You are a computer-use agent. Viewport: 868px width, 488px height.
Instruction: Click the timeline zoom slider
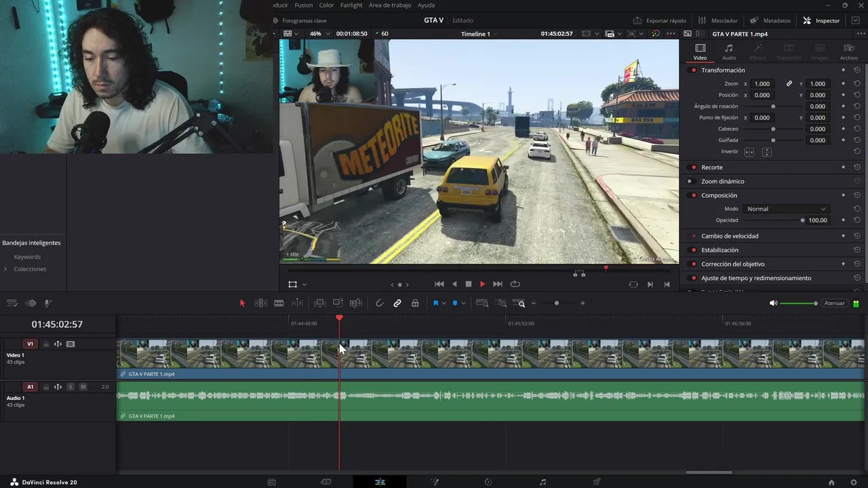coord(557,303)
